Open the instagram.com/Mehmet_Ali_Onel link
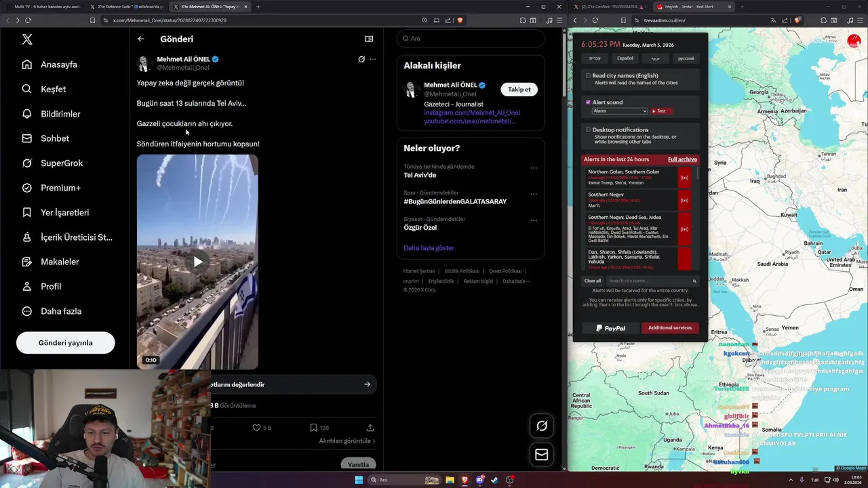Image resolution: width=868 pixels, height=488 pixels. (472, 113)
